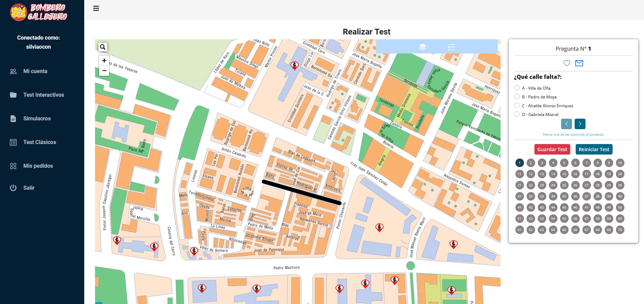Zoom out the map with minus button
The height and width of the screenshot is (304, 644).
pos(104,71)
